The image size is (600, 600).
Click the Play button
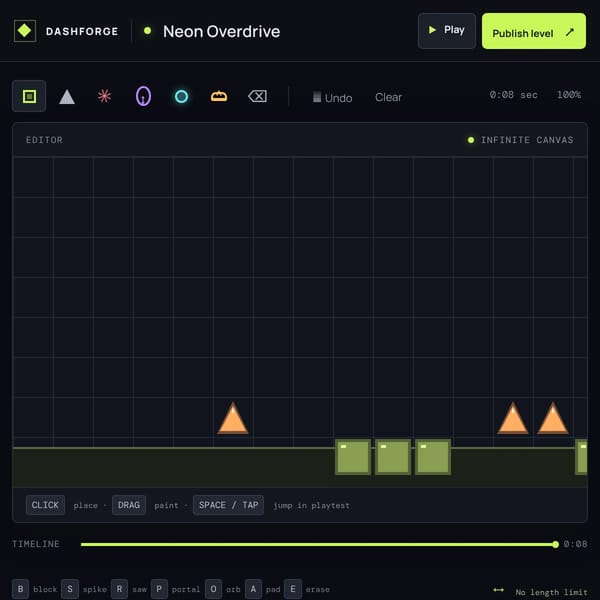pos(447,31)
